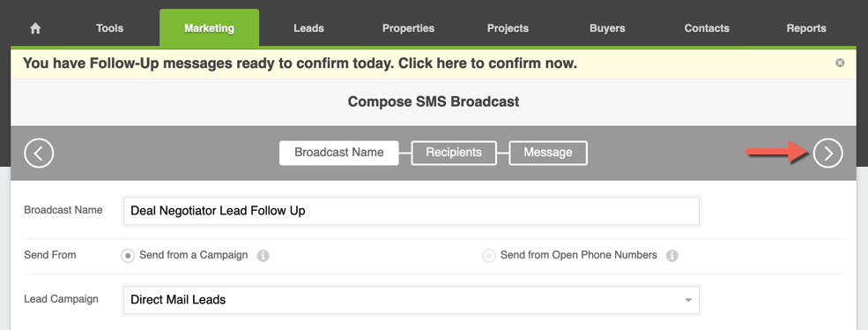The height and width of the screenshot is (330, 868).
Task: Jump to the Recipients step
Action: [454, 153]
